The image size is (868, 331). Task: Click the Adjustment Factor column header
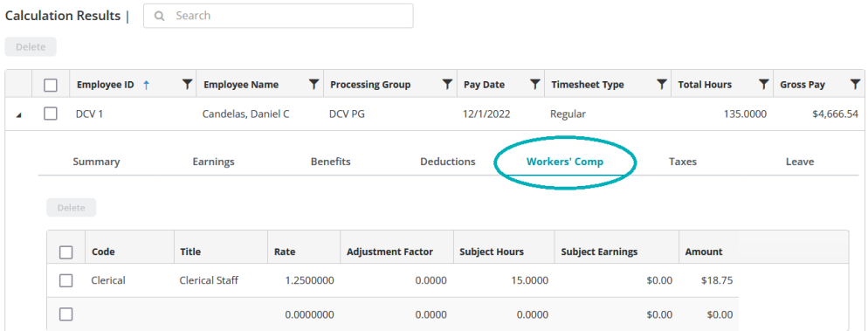pos(389,252)
